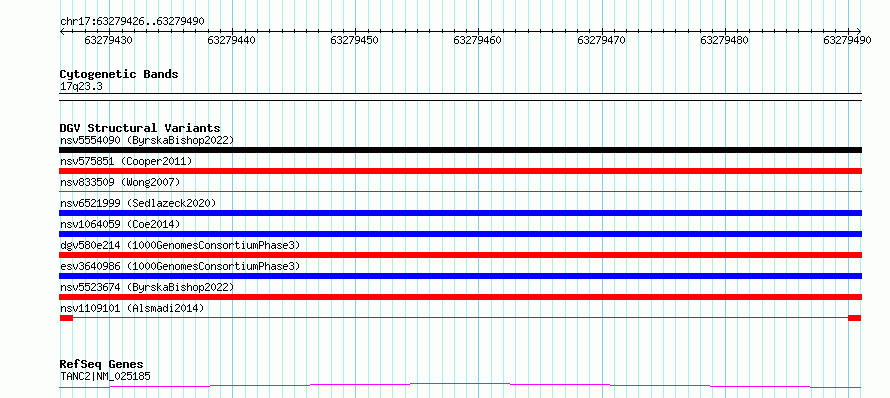Select the nsv575851 (Cooper2011) label
The width and height of the screenshot is (890, 398).
point(126,161)
